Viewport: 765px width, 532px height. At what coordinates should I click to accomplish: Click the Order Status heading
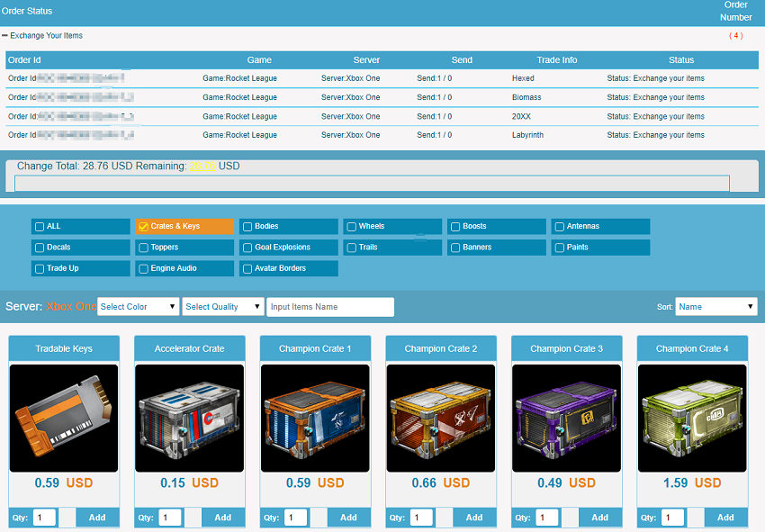click(27, 11)
